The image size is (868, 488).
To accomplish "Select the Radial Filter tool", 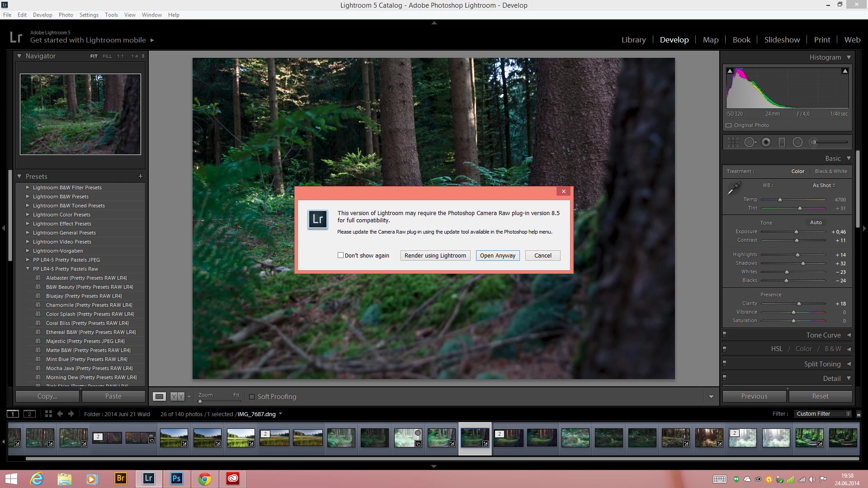I will click(x=797, y=142).
